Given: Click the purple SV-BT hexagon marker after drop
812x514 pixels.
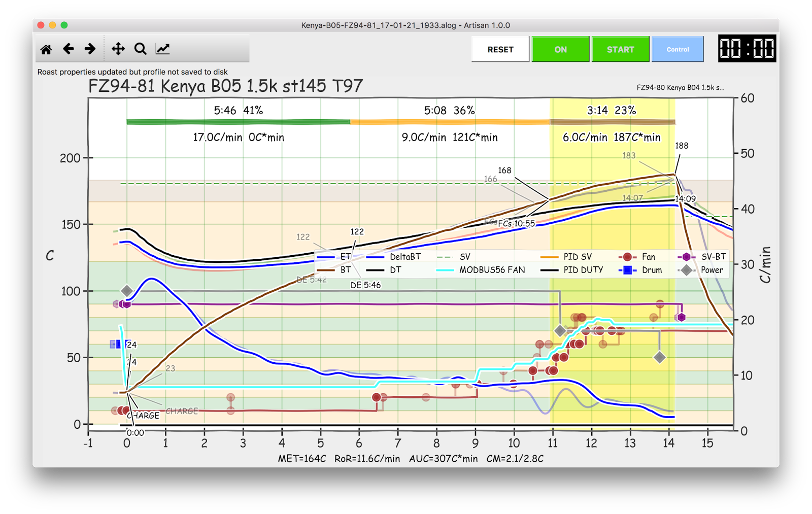Looking at the screenshot, I should pos(681,317).
